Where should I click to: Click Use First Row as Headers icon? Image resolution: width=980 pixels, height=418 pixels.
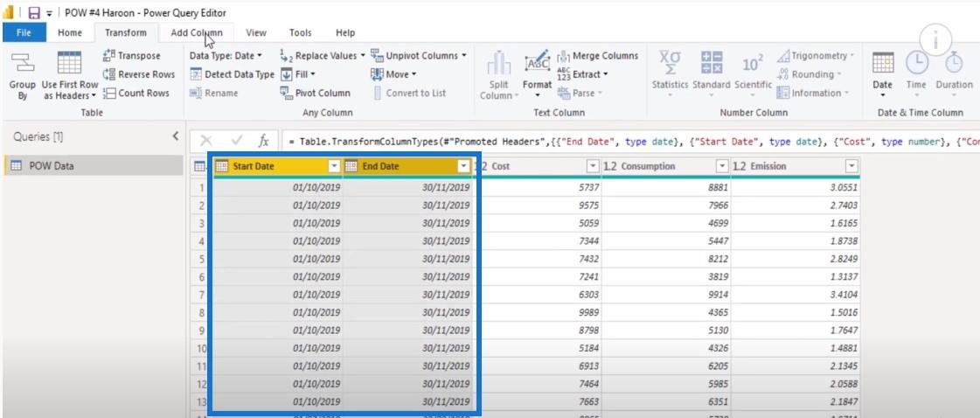(x=69, y=63)
